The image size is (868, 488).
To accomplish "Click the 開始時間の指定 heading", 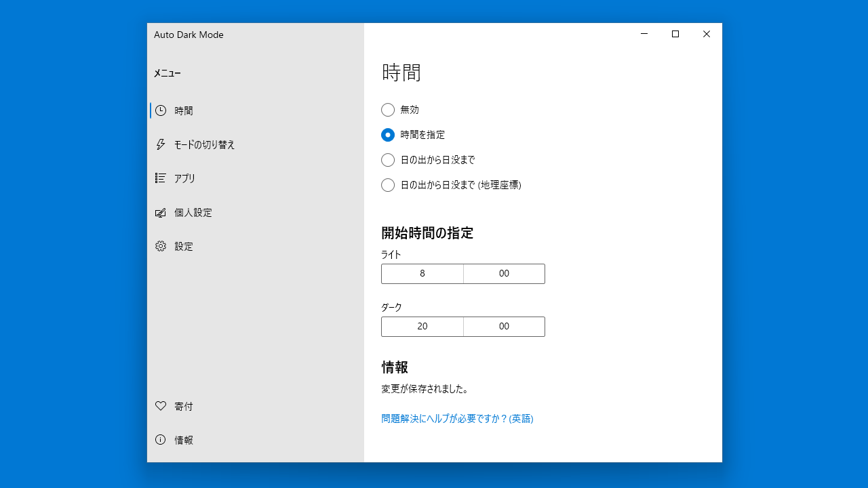I will pyautogui.click(x=427, y=233).
